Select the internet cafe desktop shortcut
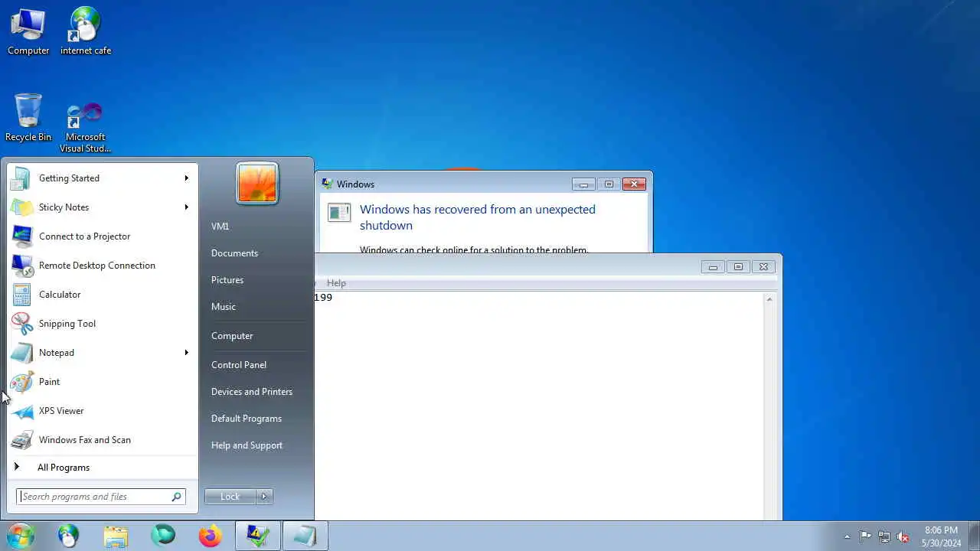 (x=86, y=31)
